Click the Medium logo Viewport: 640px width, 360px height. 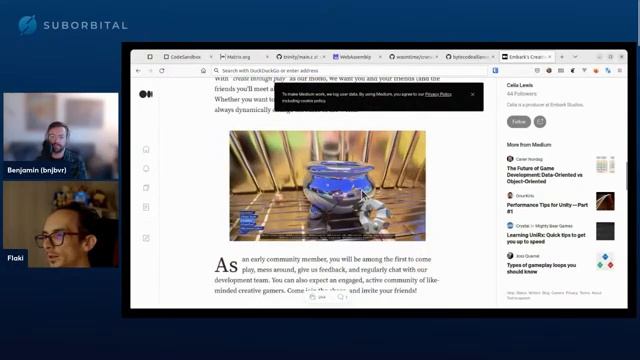click(x=146, y=94)
